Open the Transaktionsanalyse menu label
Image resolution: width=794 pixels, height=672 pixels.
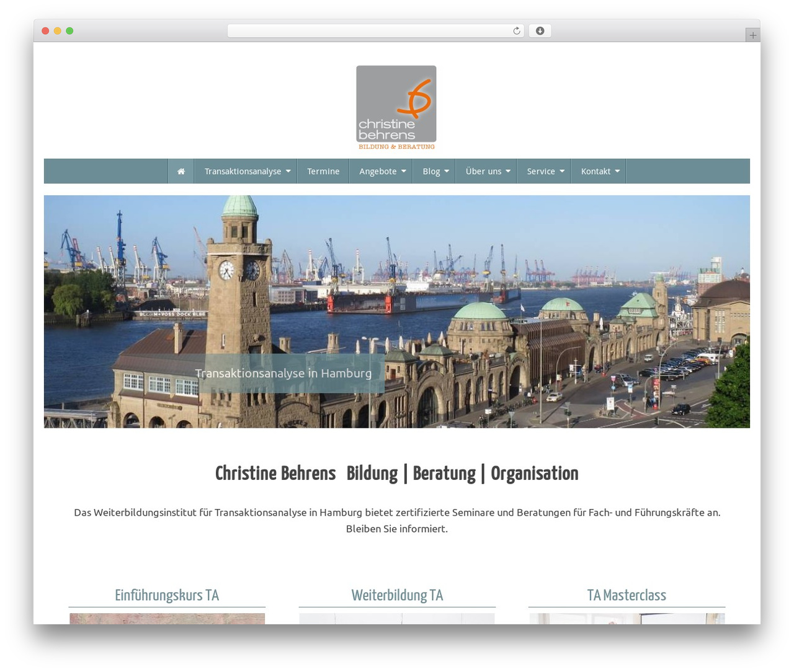tap(243, 171)
